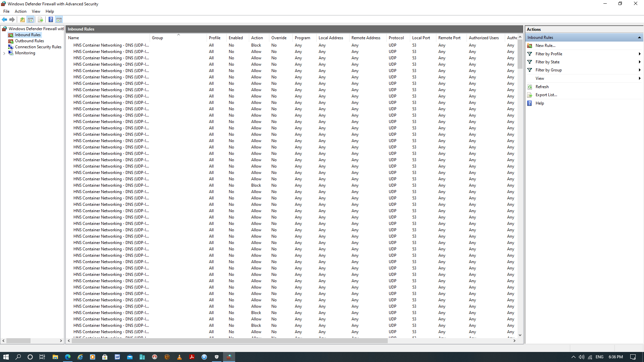This screenshot has height=362, width=644.
Task: Sort by the Protocol column header
Action: tap(398, 38)
